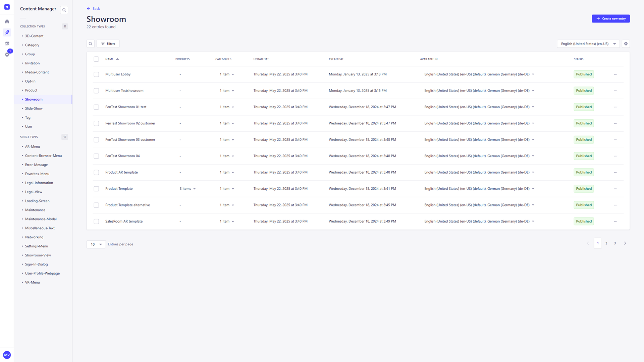Click the table search magnifier icon
The width and height of the screenshot is (644, 362).
click(x=91, y=44)
